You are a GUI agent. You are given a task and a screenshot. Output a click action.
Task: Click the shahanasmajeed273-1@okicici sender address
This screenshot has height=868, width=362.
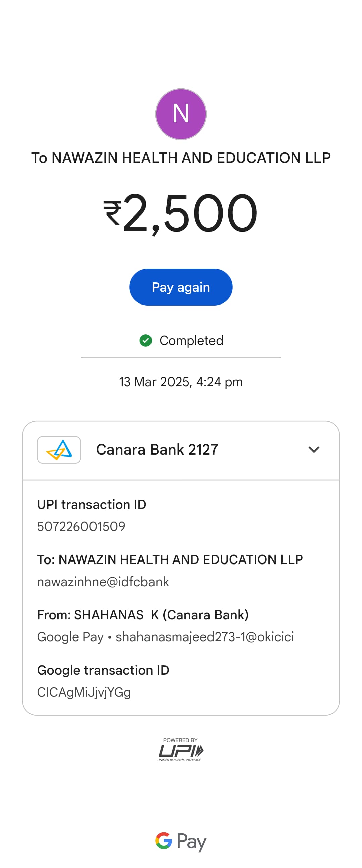204,637
